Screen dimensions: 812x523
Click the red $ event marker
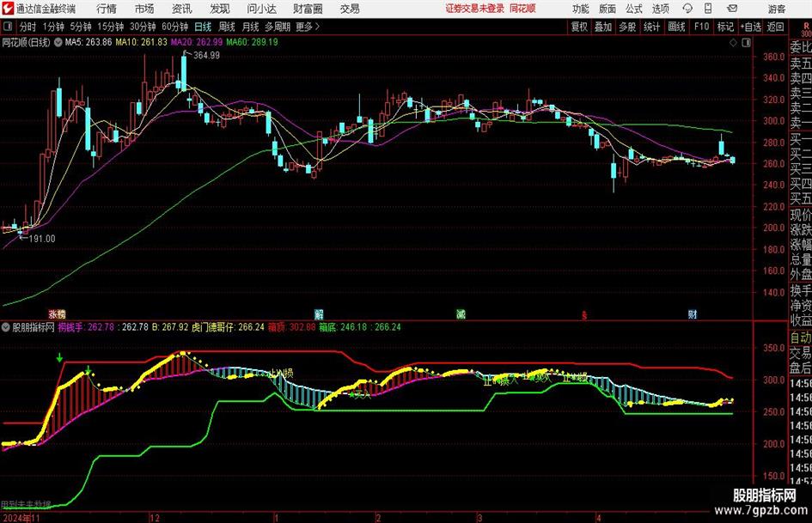584,315
